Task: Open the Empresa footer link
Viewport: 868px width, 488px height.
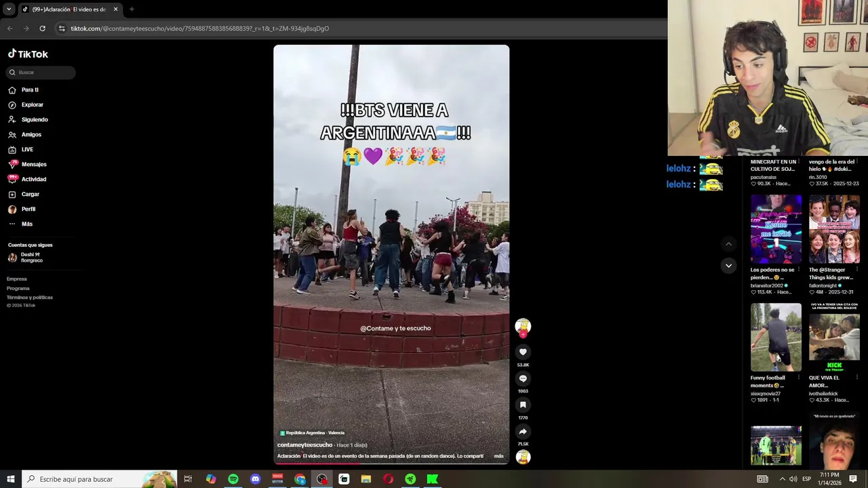Action: click(x=17, y=279)
